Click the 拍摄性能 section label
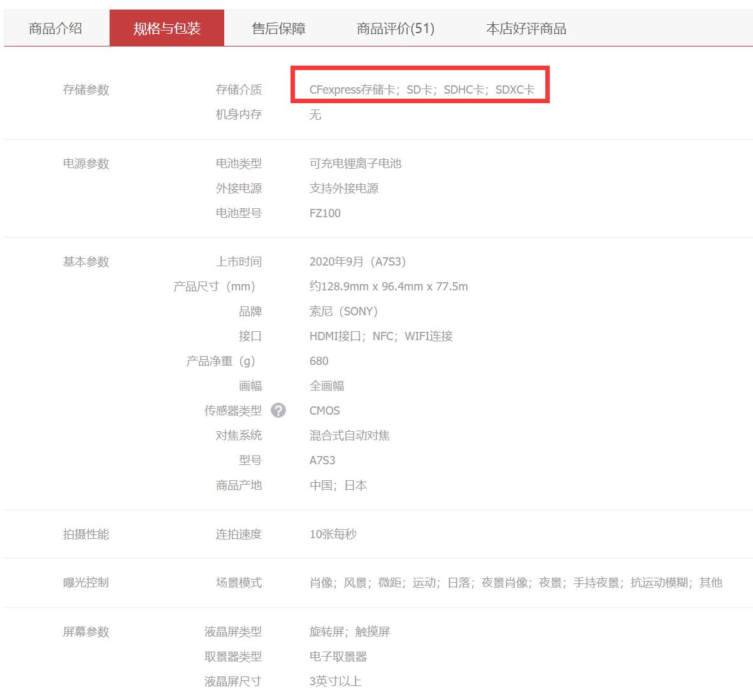The width and height of the screenshot is (753, 700). [85, 534]
